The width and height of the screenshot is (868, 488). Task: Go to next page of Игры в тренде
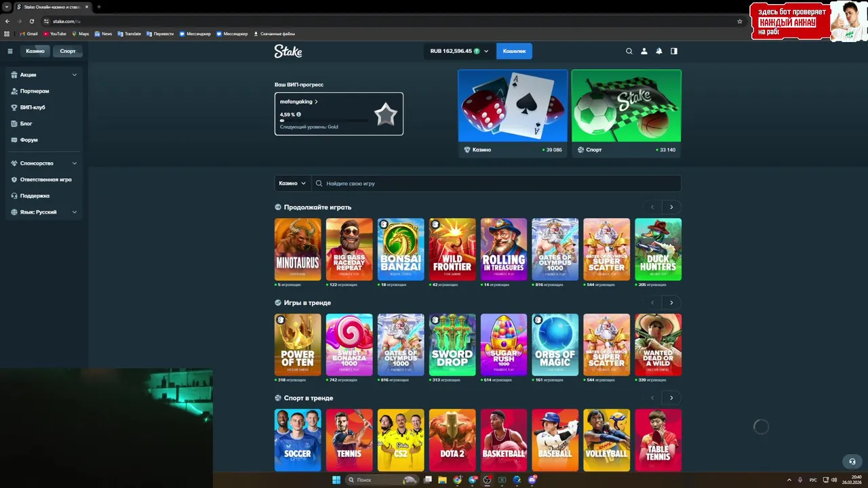(x=671, y=303)
